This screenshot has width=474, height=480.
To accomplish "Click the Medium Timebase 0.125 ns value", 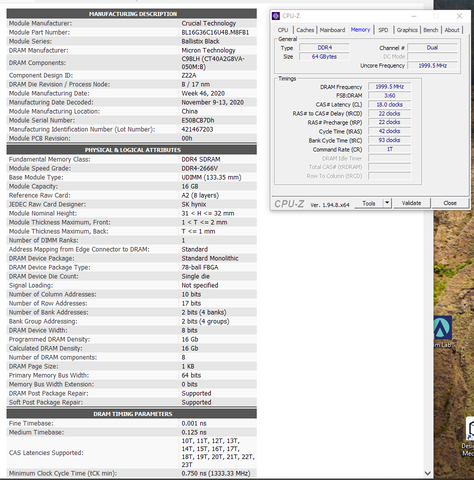I will point(194,432).
